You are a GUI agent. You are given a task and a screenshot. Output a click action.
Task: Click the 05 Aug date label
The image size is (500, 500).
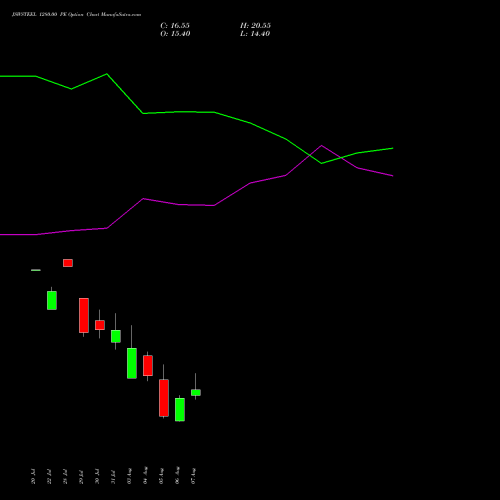(161, 476)
